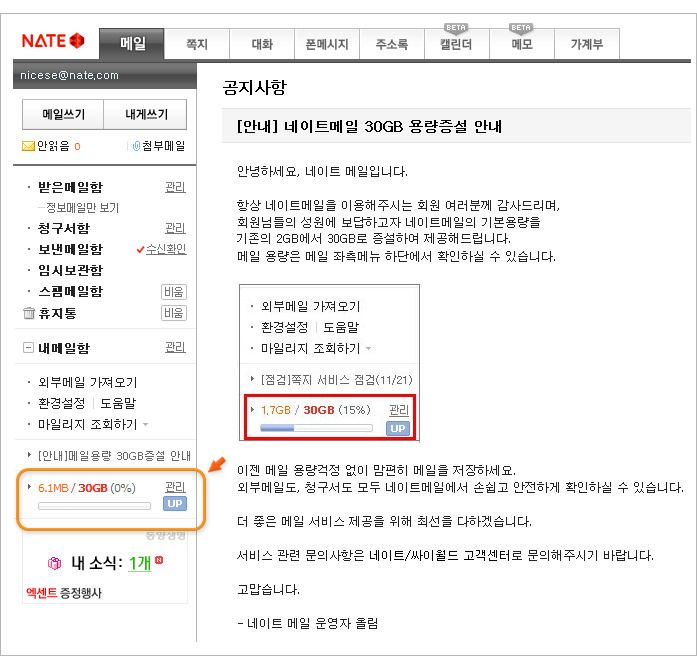Go to the 폰메시지 tab
The image size is (697, 656).
[327, 44]
